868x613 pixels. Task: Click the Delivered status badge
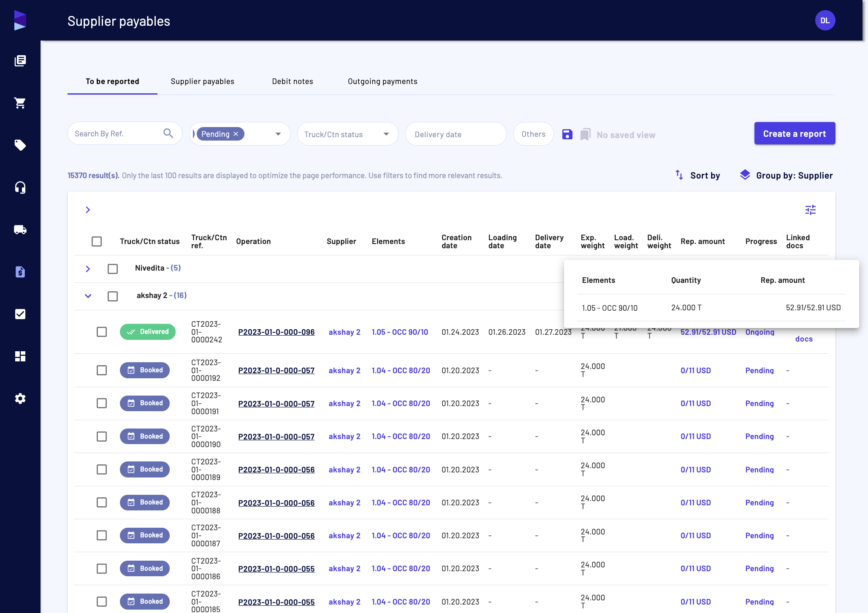click(148, 332)
